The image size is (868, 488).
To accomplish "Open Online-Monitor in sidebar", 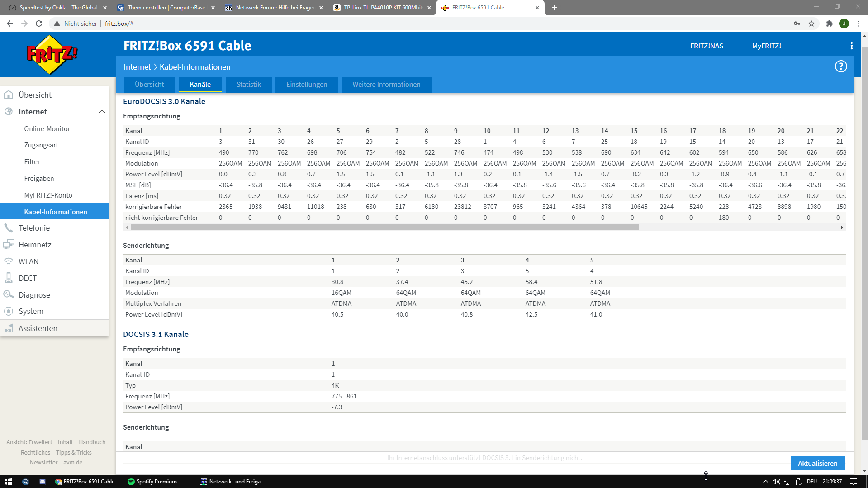I will click(47, 129).
